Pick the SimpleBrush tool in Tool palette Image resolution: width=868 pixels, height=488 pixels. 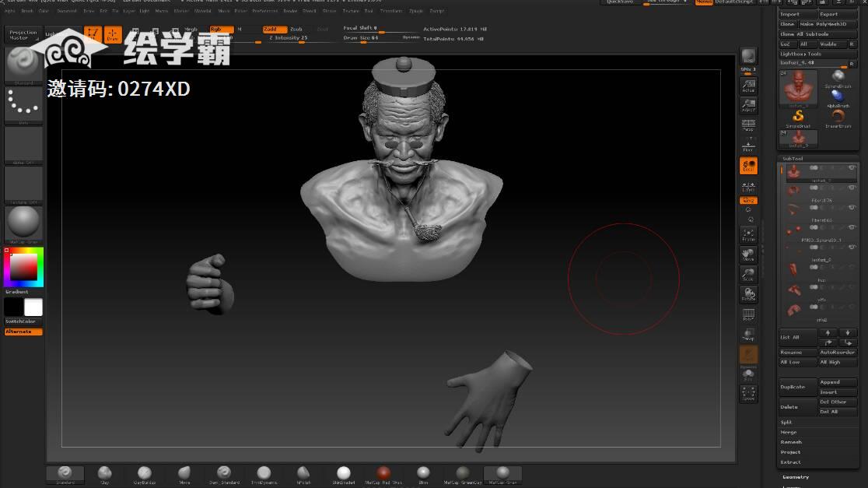798,118
